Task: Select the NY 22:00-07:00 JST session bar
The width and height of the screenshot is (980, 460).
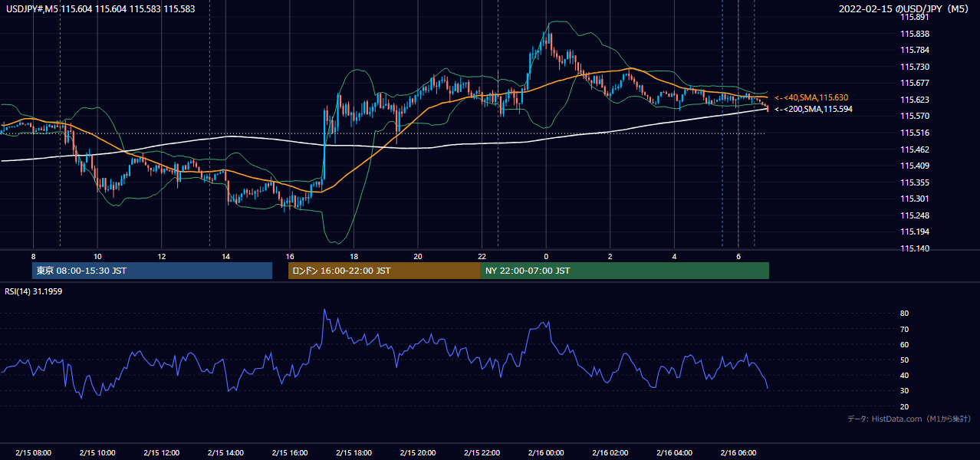Action: pos(625,271)
